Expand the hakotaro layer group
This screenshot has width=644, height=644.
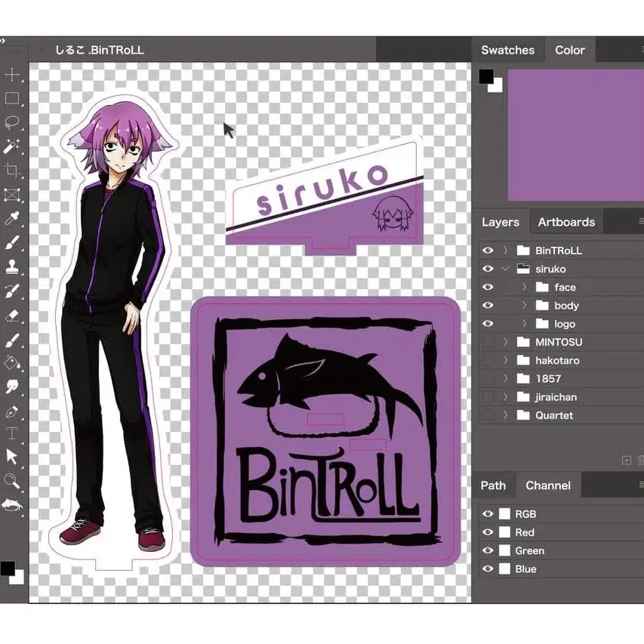click(506, 361)
